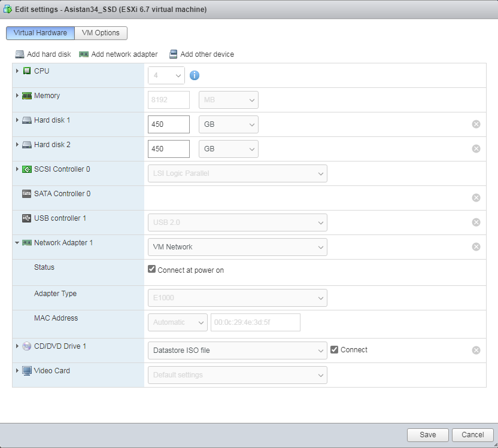The width and height of the screenshot is (498, 448).
Task: Click the Hard disk 2 size field
Action: (x=169, y=149)
